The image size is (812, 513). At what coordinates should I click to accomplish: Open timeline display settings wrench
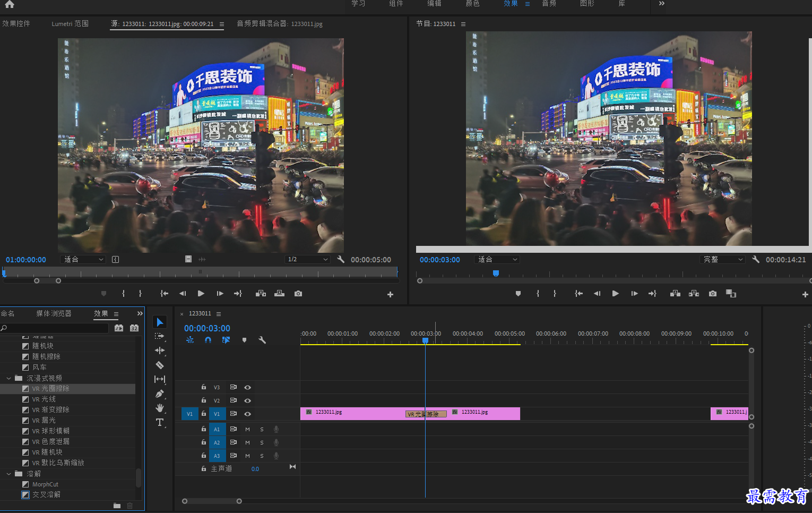click(x=262, y=340)
